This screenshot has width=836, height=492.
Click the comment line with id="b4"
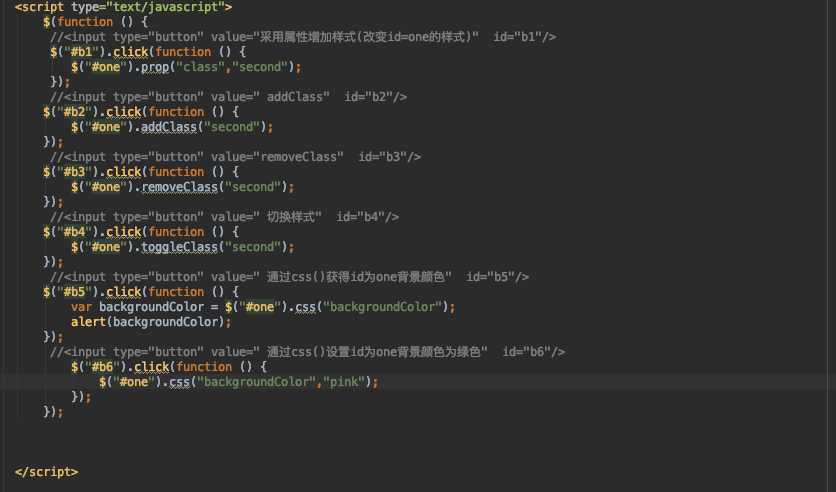click(x=224, y=217)
